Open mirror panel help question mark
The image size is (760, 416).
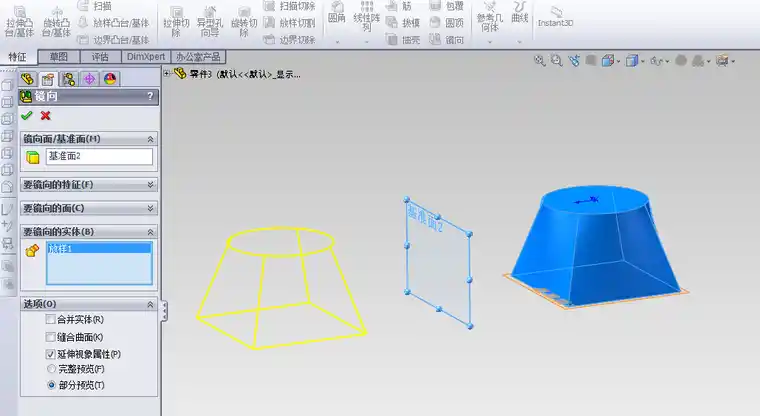click(x=150, y=96)
